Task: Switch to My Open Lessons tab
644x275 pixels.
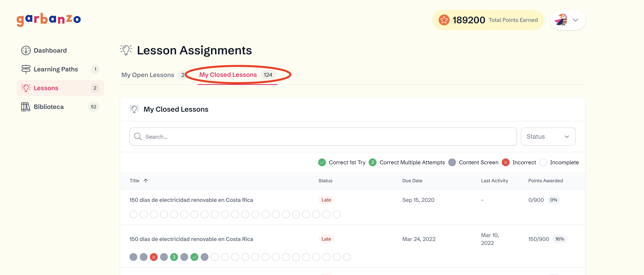Action: [148, 75]
